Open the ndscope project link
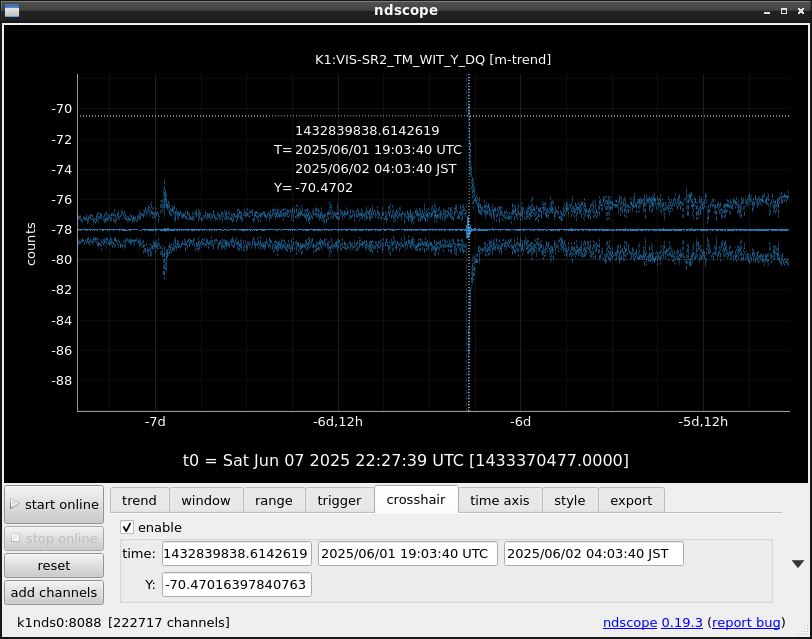This screenshot has height=639, width=812. click(630, 622)
